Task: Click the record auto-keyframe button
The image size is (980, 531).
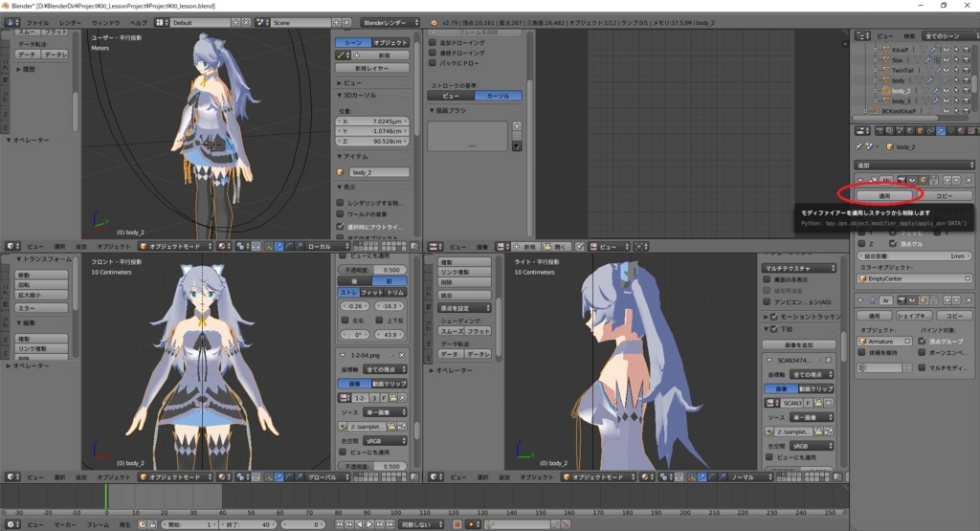Action: coord(457,524)
